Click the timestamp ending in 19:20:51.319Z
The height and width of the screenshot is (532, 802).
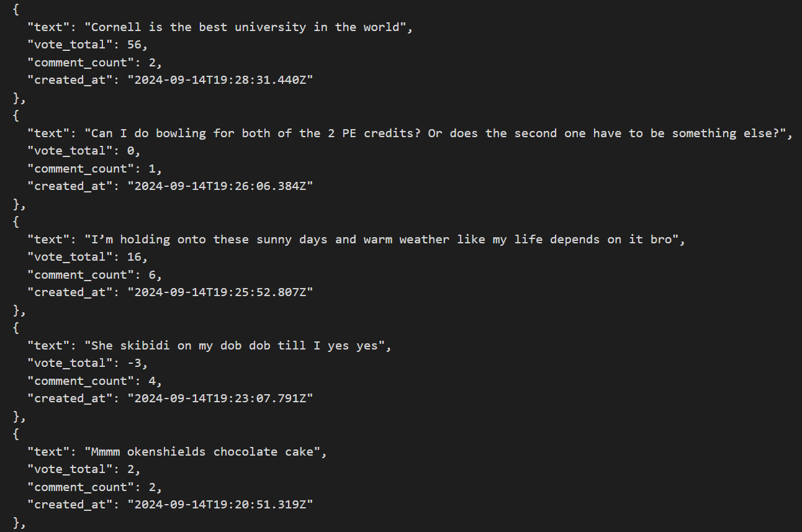[220, 505]
